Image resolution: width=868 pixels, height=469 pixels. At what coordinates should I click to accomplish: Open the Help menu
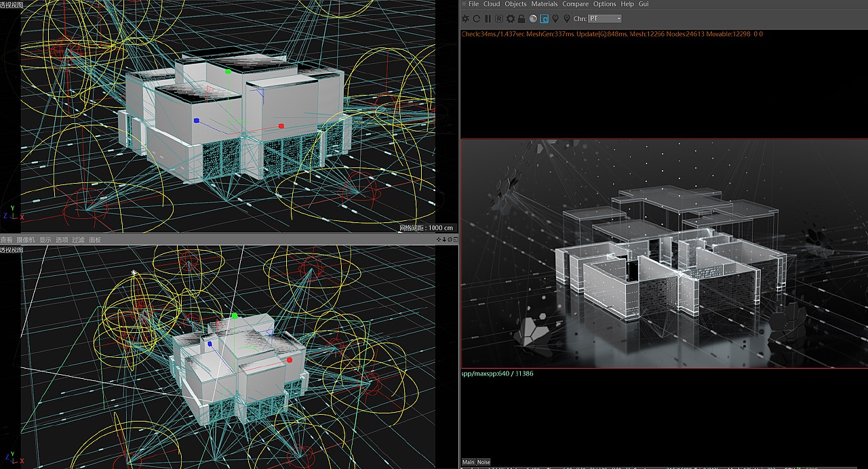[627, 4]
